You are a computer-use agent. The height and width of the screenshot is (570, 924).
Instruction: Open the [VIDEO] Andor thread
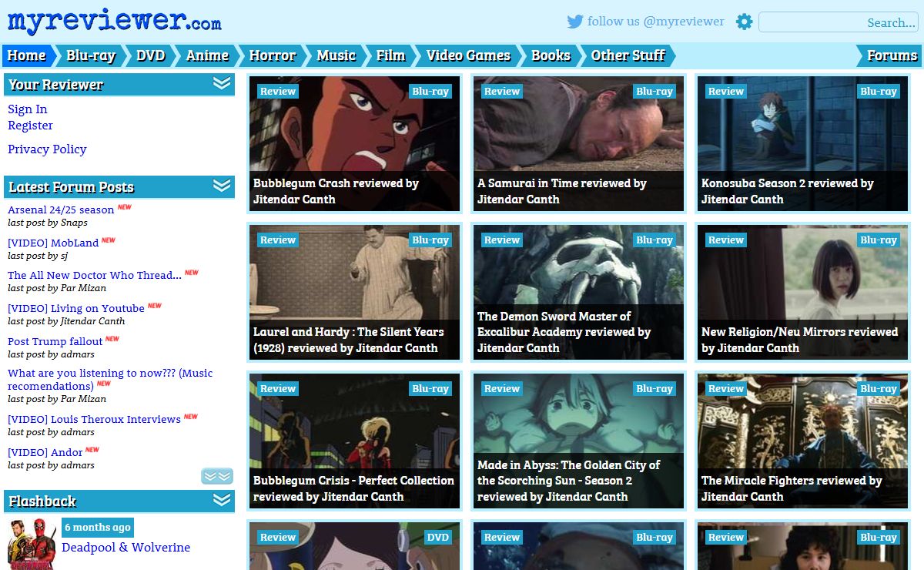click(45, 452)
